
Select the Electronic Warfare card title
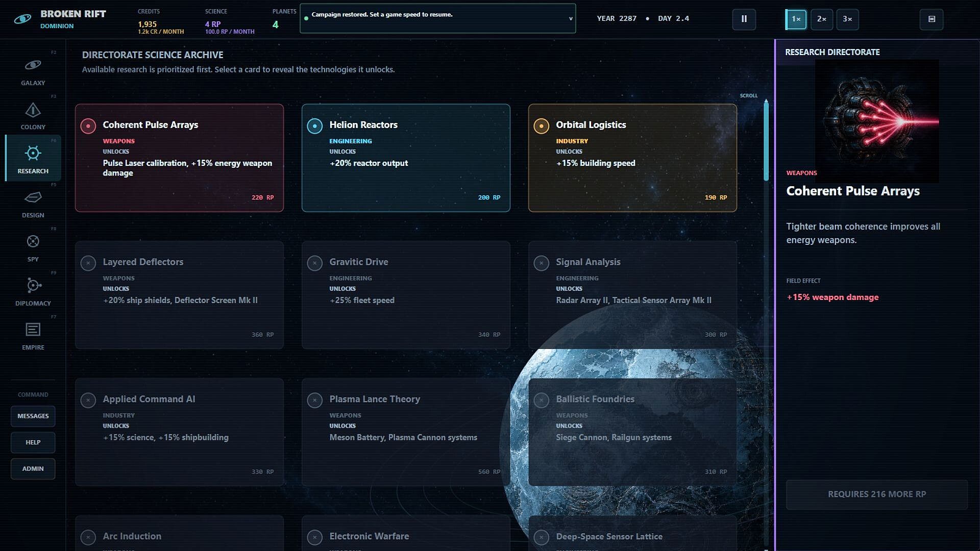tap(369, 536)
